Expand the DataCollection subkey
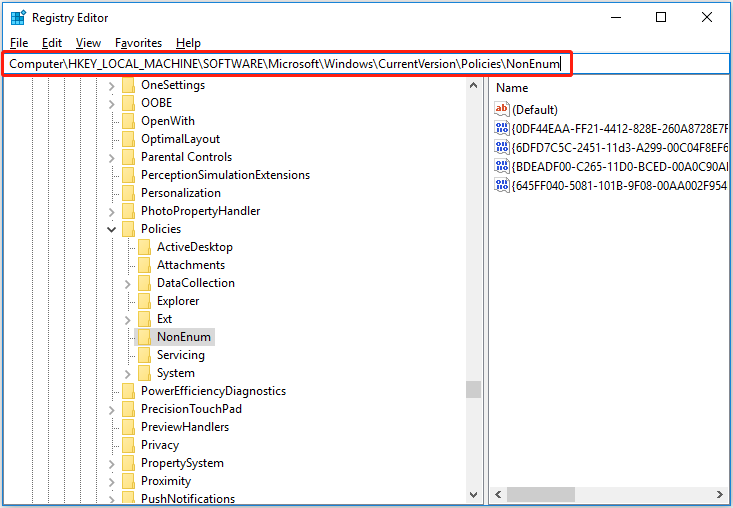Viewport: 733px width, 508px height. click(x=128, y=284)
